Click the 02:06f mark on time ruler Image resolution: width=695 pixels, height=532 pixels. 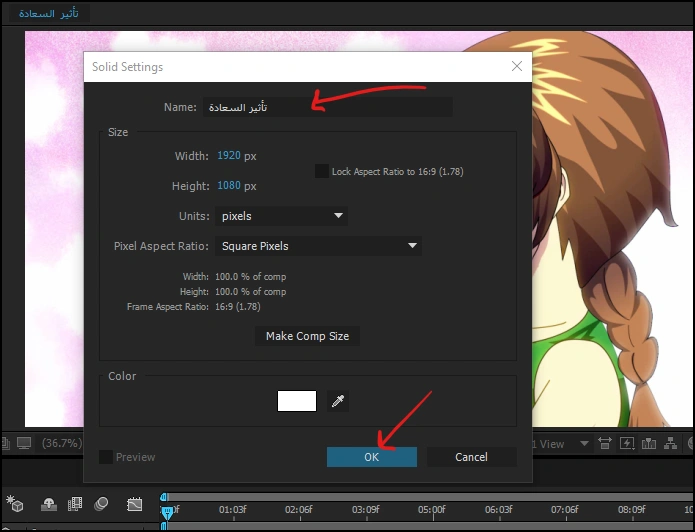pos(299,510)
